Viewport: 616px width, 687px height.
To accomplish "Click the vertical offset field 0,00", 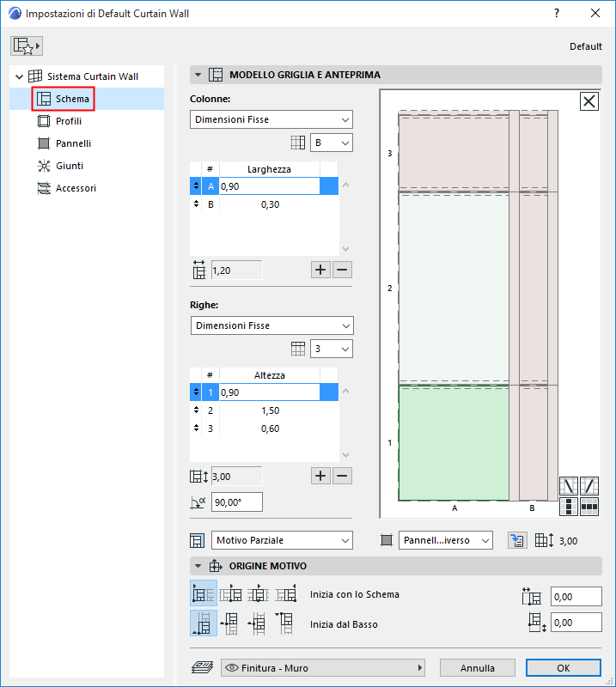I will pos(576,623).
